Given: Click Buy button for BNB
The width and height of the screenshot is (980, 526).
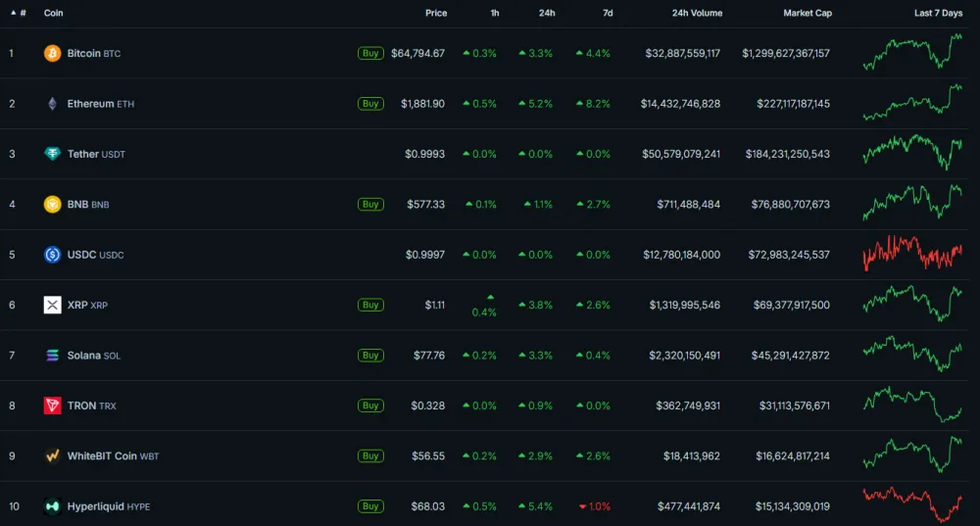Looking at the screenshot, I should (370, 205).
